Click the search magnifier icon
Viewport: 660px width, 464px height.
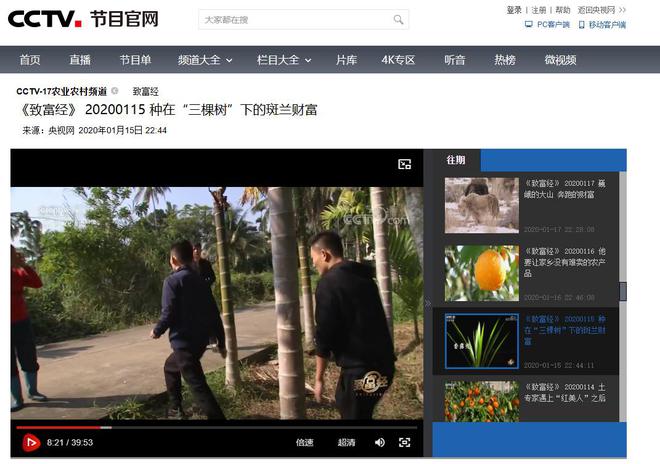[398, 19]
